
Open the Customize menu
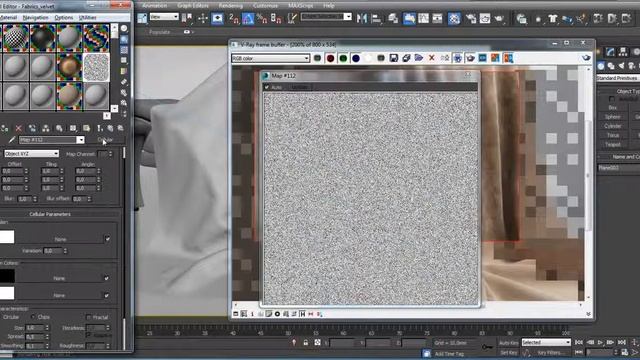[265, 6]
